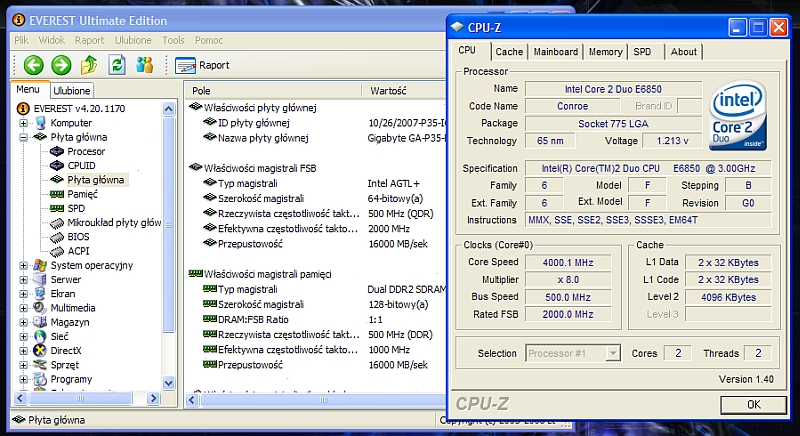
Task: Open the Pomoc menu
Action: pos(209,40)
